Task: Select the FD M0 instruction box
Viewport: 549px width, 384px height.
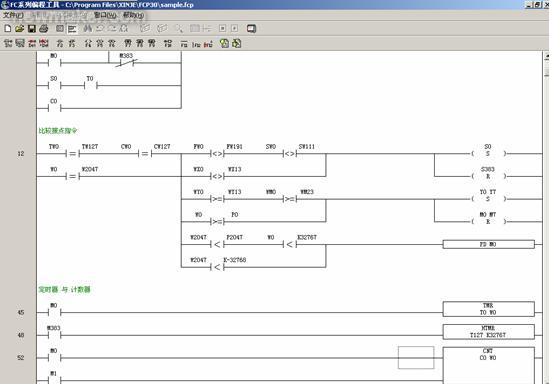Action: tap(488, 244)
